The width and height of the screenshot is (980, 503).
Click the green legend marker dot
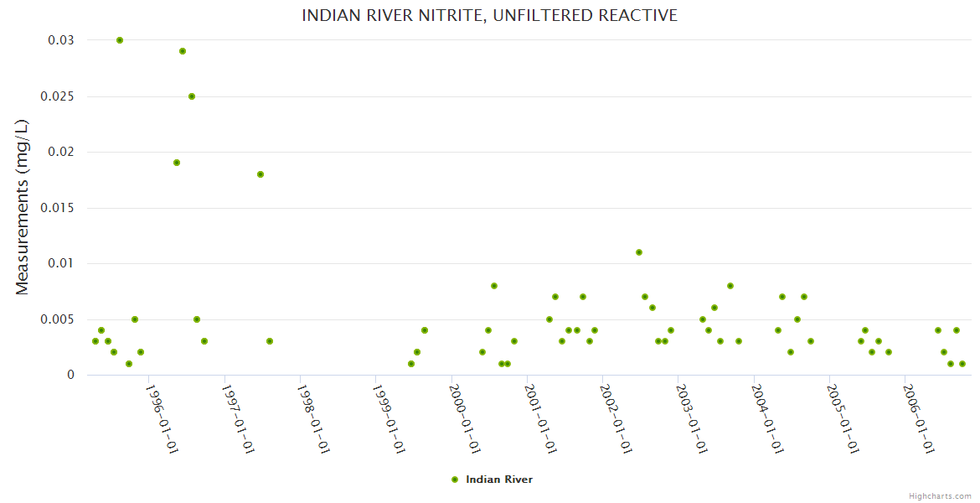point(455,480)
